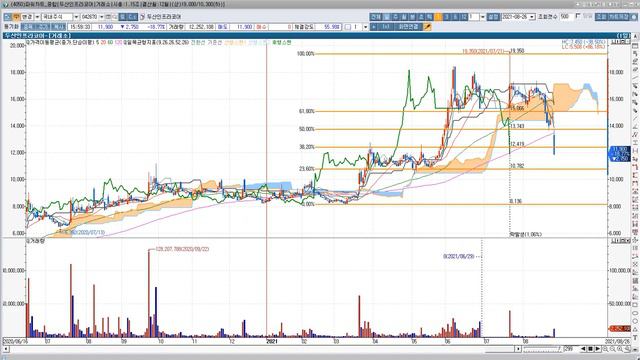Screen dimensions: 640x360
Task: Click the 12,252,108 trading volume value
Action: tap(201, 27)
